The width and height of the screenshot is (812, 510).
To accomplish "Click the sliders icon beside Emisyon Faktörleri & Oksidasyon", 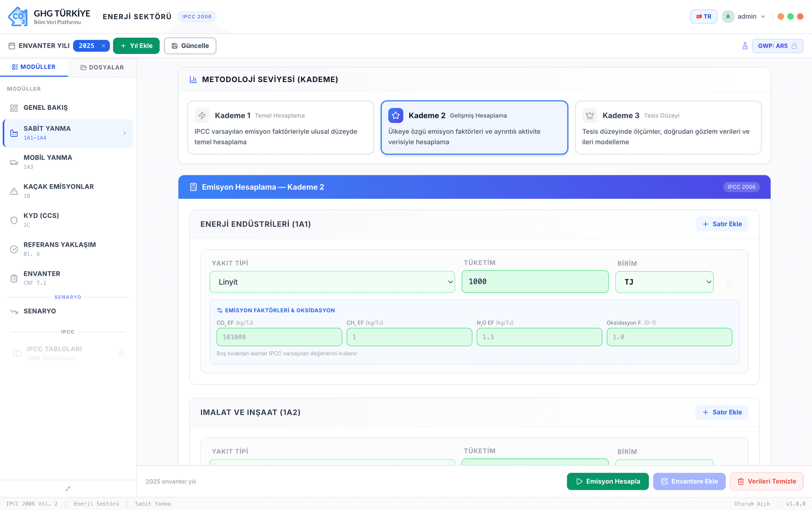I will [x=220, y=310].
